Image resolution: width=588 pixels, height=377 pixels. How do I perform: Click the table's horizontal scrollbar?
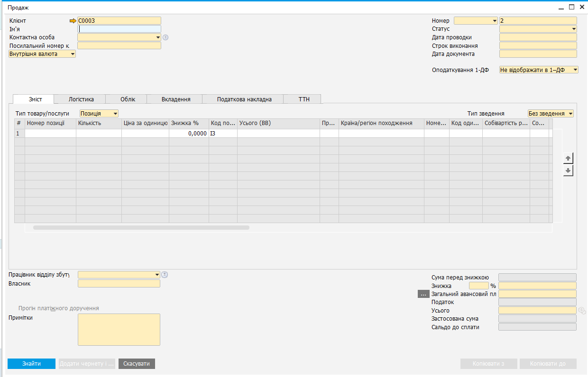click(x=141, y=228)
